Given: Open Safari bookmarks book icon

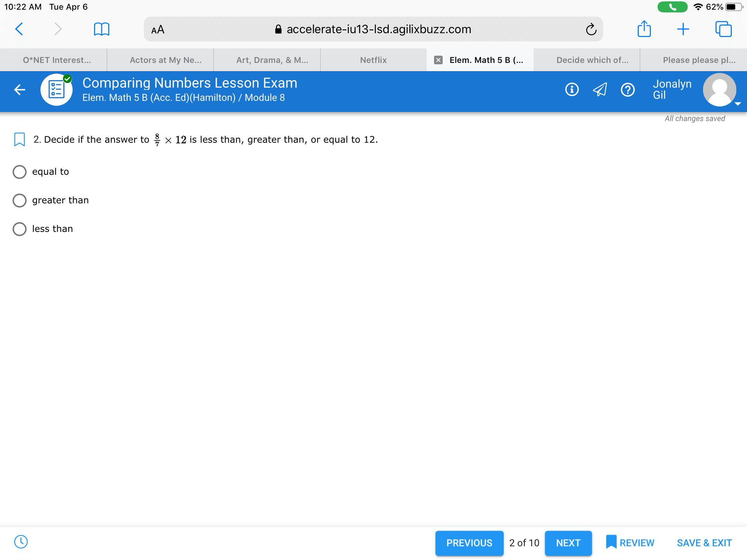Looking at the screenshot, I should click(101, 29).
